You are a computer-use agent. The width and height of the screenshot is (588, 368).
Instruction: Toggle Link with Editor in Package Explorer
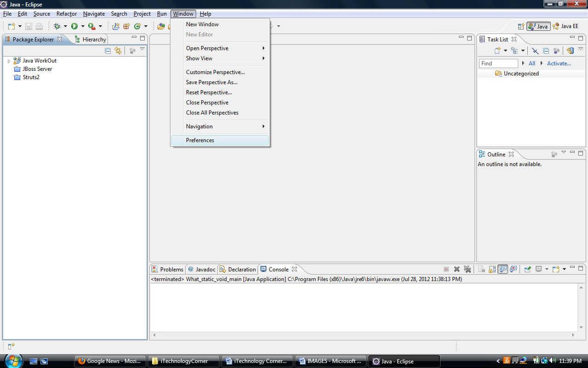[118, 51]
